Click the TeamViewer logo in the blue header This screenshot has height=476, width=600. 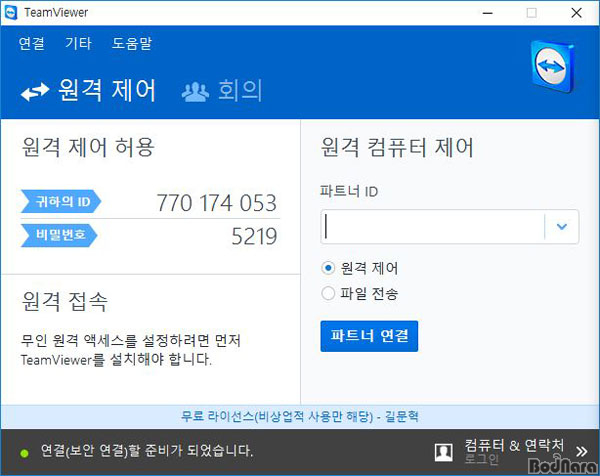553,67
